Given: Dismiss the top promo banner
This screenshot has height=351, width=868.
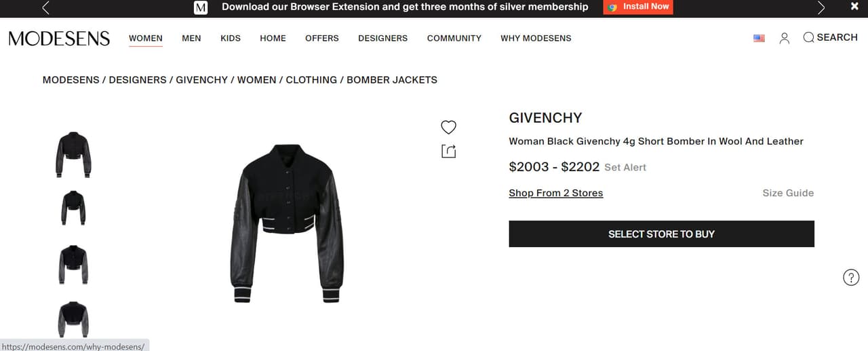Looking at the screenshot, I should tap(854, 6).
